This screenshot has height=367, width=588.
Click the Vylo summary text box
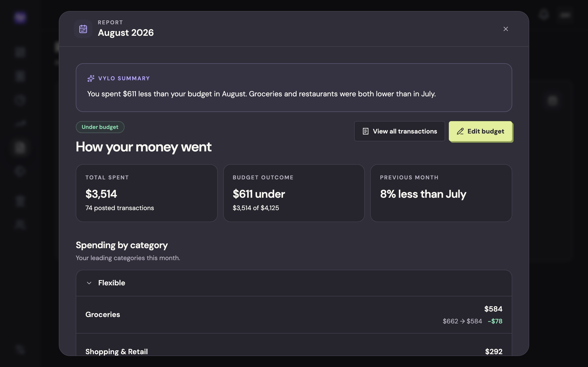294,88
